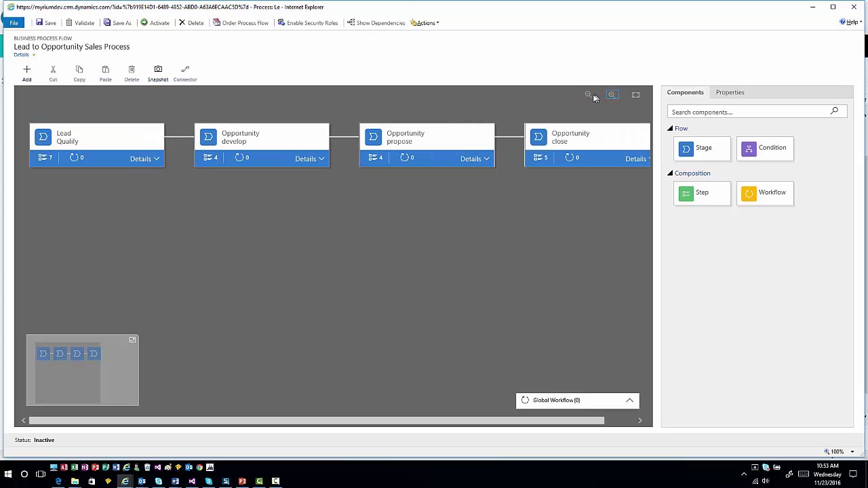This screenshot has height=488, width=868.
Task: Expand the Global Workflow panel
Action: coord(629,401)
